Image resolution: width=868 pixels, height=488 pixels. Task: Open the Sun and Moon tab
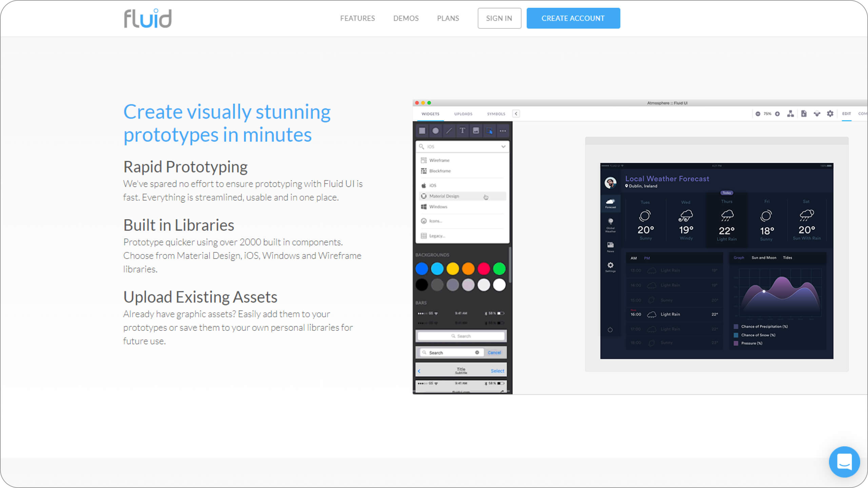coord(764,258)
